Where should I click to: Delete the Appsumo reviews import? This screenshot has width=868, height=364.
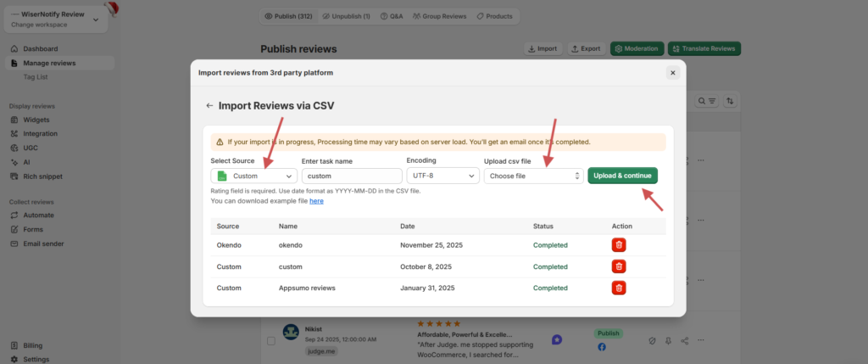click(620, 288)
